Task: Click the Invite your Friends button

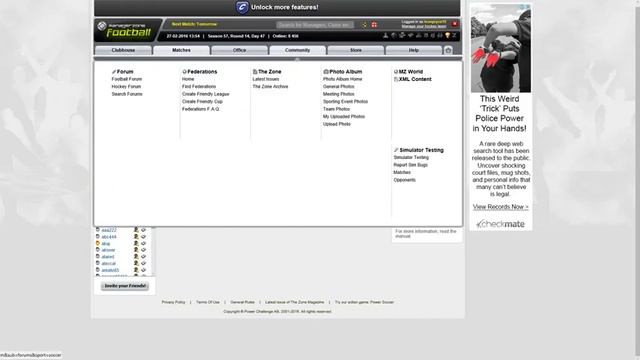Action: pyautogui.click(x=125, y=286)
